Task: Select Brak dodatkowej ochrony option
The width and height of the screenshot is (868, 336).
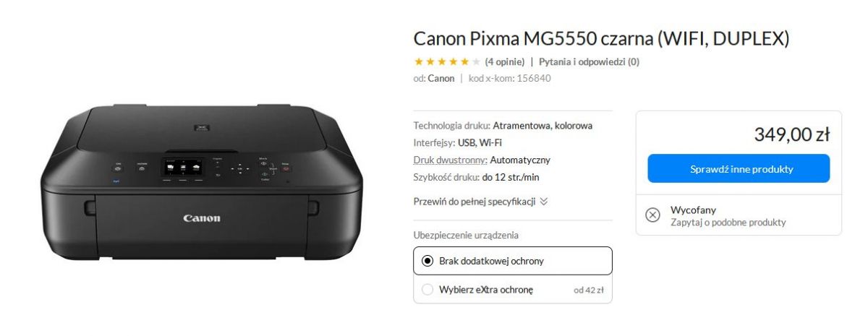Action: [513, 261]
